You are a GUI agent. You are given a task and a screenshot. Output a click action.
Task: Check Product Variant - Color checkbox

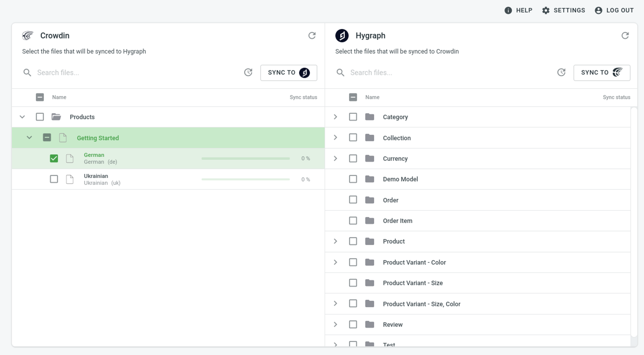[x=353, y=262]
